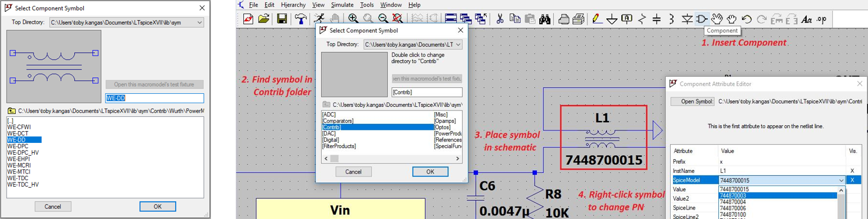The image size is (868, 219).
Task: Select WE-MCRI in the symbol list
Action: point(18,165)
